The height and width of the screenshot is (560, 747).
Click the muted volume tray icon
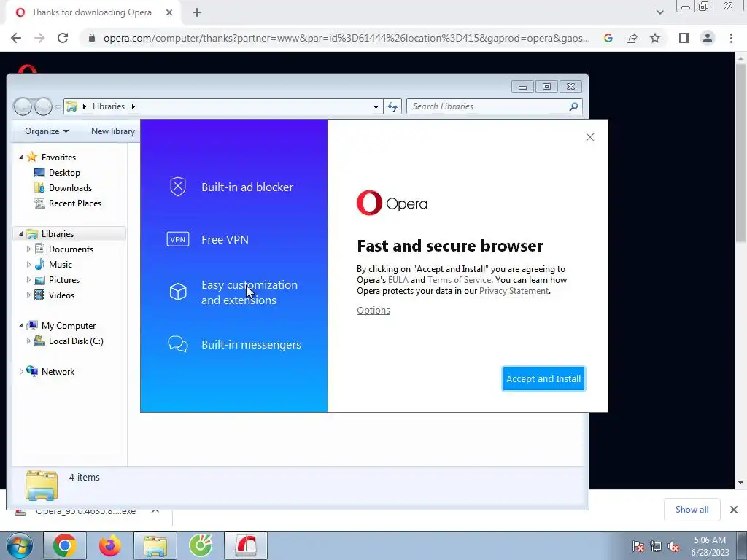point(673,546)
